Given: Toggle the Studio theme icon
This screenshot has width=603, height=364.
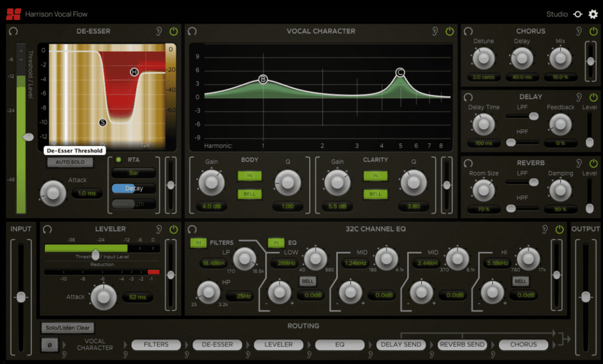Looking at the screenshot, I should click(578, 14).
